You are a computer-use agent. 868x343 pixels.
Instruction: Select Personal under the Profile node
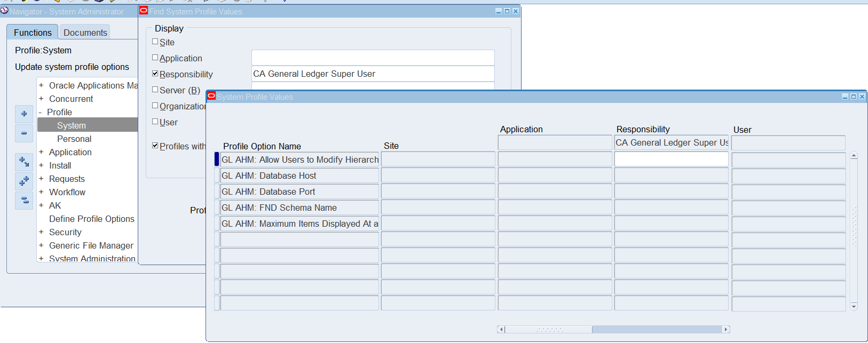point(74,139)
